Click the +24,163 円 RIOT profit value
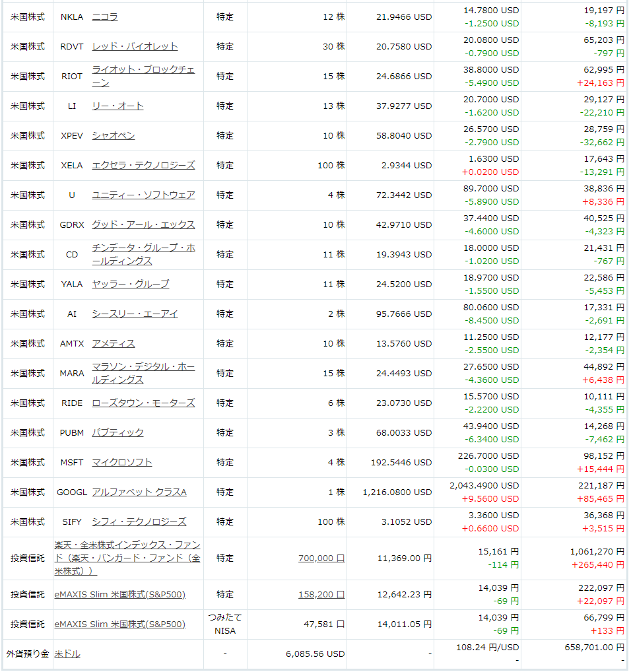Viewport: 629px width, 672px height. click(x=601, y=83)
